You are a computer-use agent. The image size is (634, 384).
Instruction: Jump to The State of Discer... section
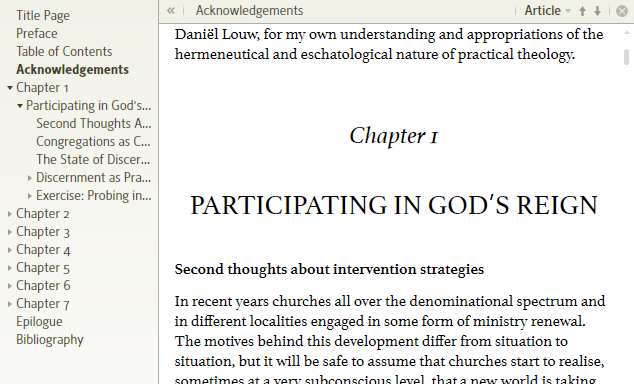pos(93,160)
